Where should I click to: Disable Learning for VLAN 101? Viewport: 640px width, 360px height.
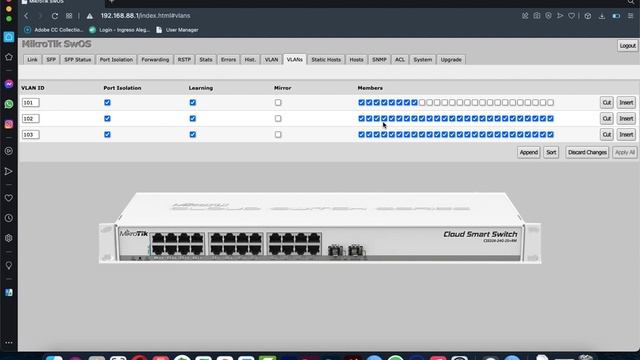(x=193, y=102)
